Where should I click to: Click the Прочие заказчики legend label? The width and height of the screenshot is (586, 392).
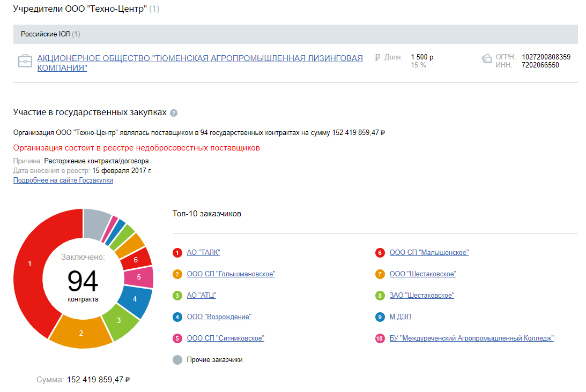tap(214, 360)
